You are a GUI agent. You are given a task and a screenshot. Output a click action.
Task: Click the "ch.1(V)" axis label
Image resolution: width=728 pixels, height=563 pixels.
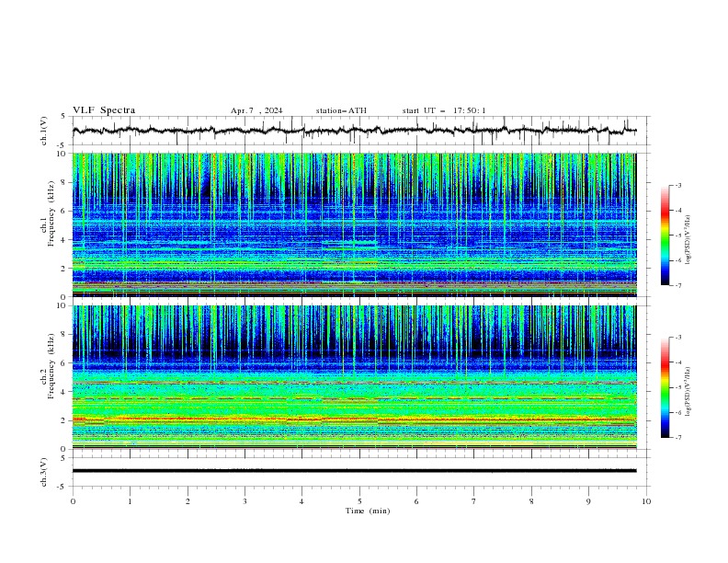[x=44, y=131]
